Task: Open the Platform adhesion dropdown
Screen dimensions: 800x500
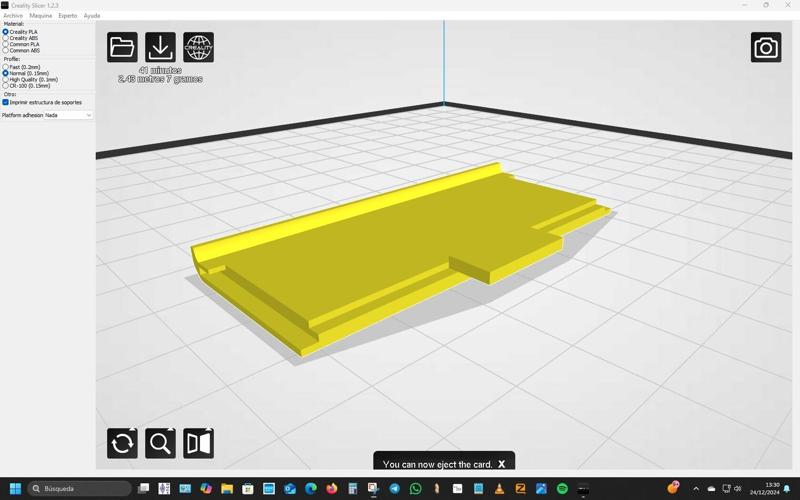Action: point(68,115)
